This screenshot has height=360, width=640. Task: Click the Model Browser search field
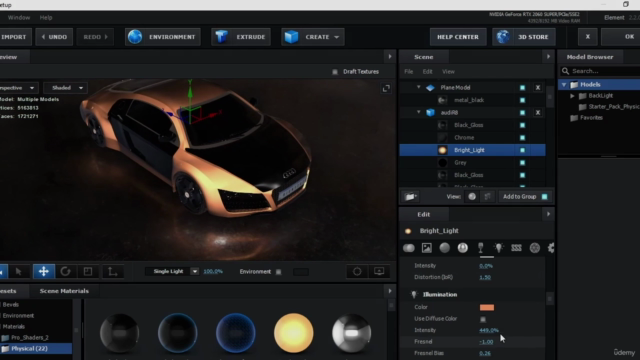(600, 71)
